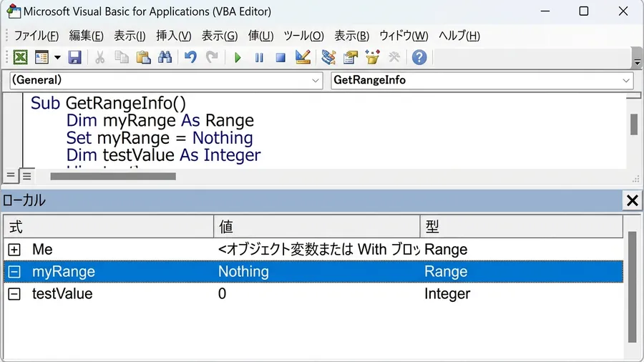Open the (General) object dropdown
This screenshot has width=644, height=362.
point(166,80)
